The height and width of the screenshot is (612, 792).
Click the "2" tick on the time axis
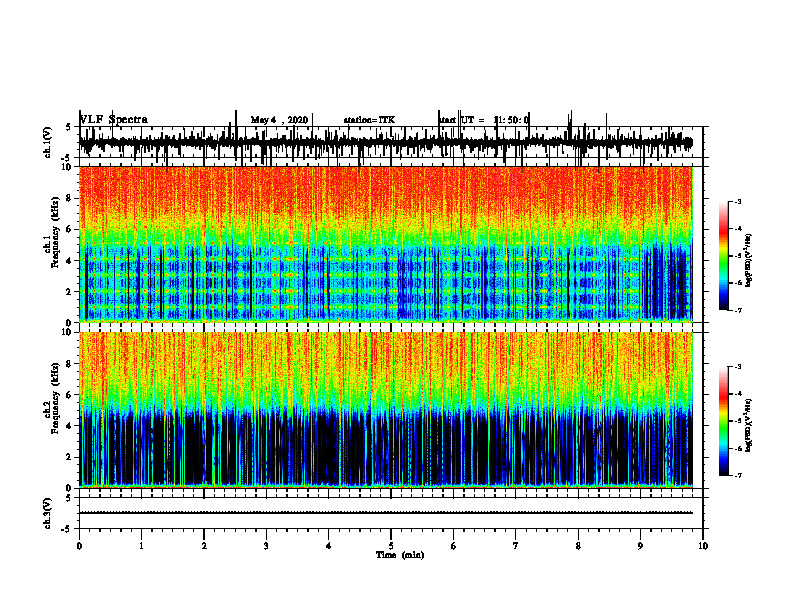coord(204,546)
